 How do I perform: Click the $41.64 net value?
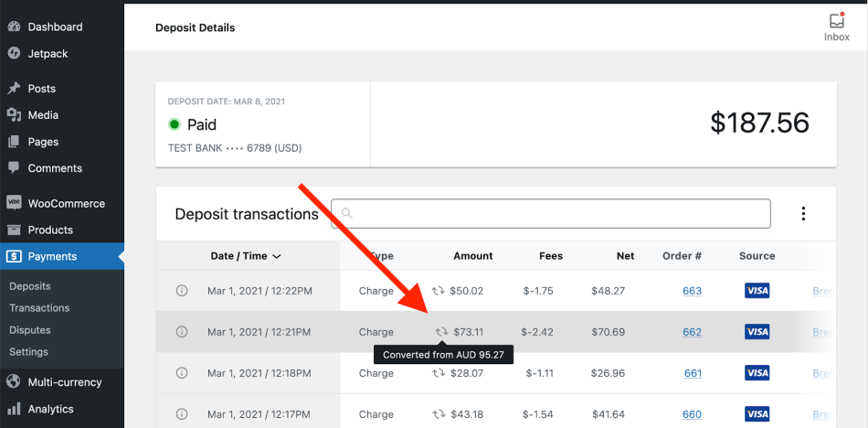pyautogui.click(x=609, y=414)
